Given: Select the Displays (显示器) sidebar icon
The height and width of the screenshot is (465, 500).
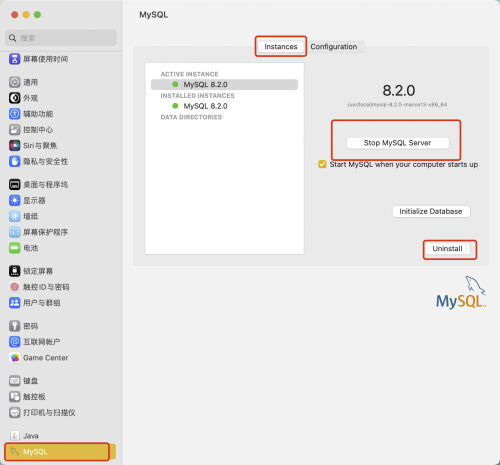Looking at the screenshot, I should click(x=14, y=200).
